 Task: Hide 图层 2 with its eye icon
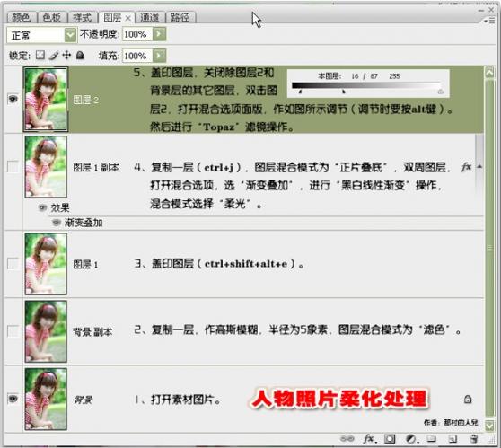point(13,99)
